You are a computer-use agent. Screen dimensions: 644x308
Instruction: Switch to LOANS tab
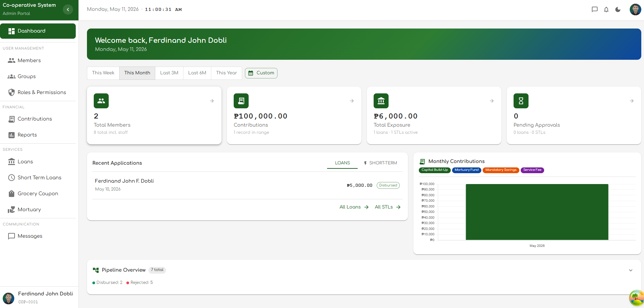tap(342, 163)
